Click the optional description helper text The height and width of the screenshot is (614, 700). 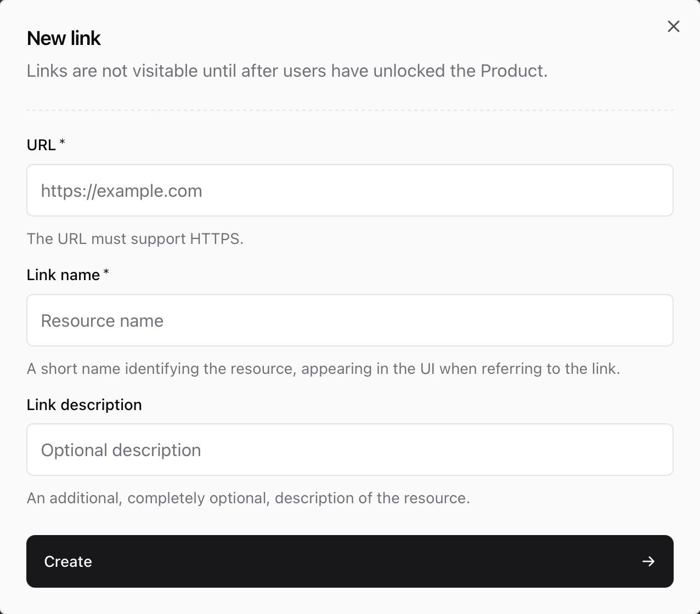pos(248,498)
